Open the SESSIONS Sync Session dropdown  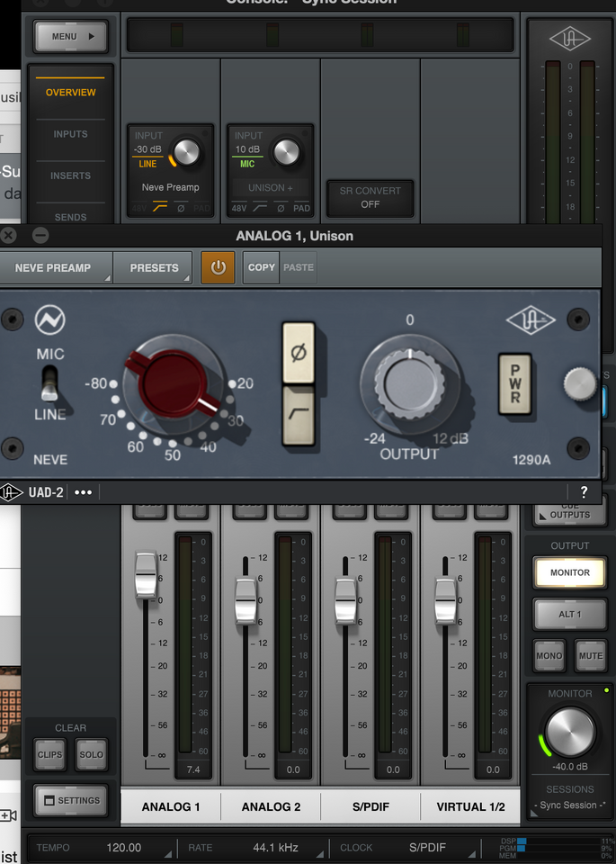coord(570,805)
